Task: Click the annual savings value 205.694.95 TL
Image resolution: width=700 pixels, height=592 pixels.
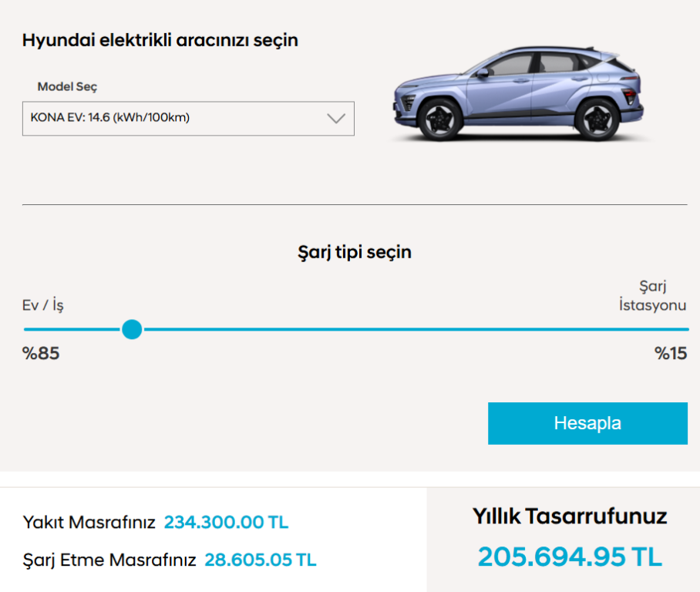Action: [570, 557]
